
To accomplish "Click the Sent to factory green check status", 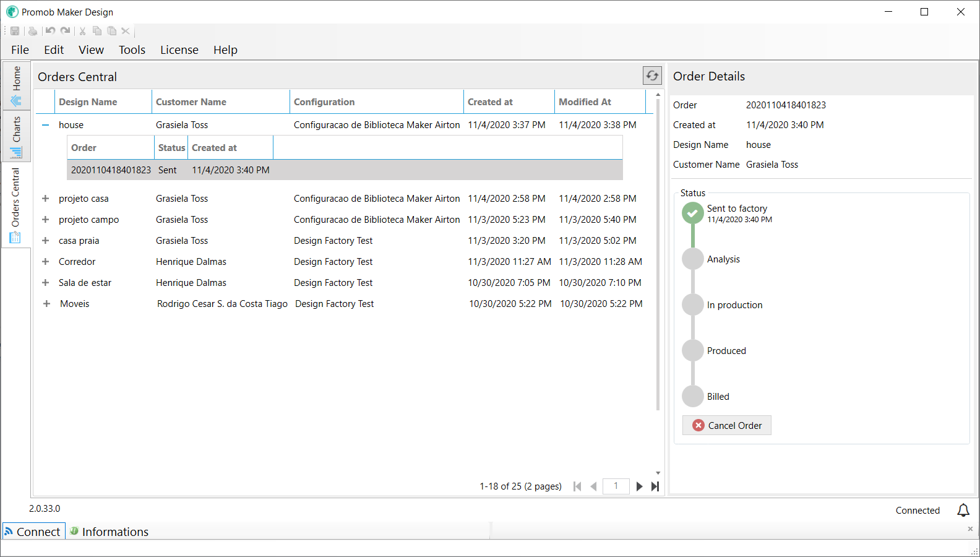I will coord(693,213).
